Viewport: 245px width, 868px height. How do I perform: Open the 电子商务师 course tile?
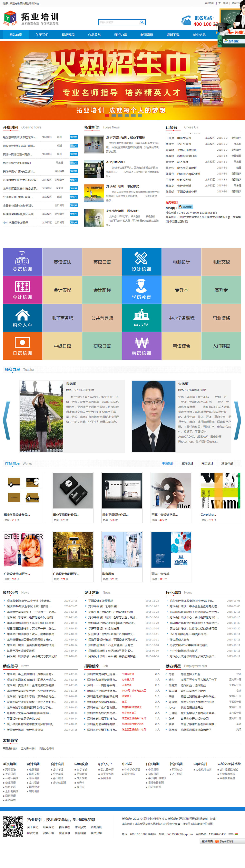point(62,318)
